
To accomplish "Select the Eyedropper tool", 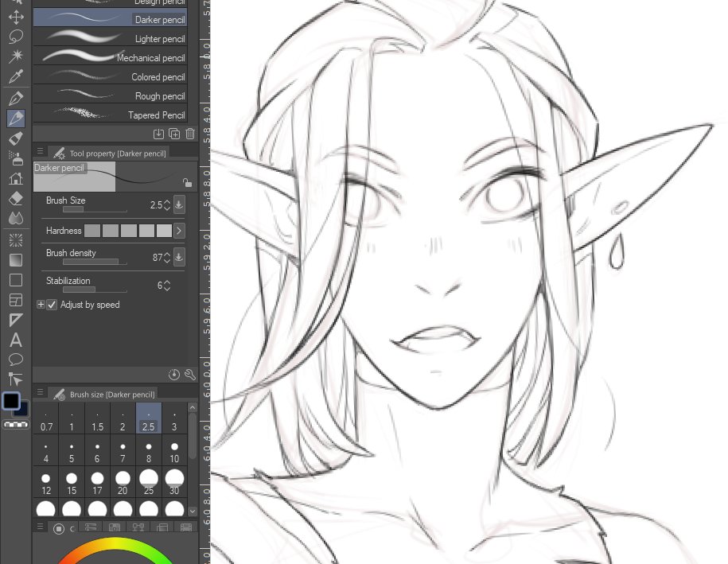I will [16, 76].
